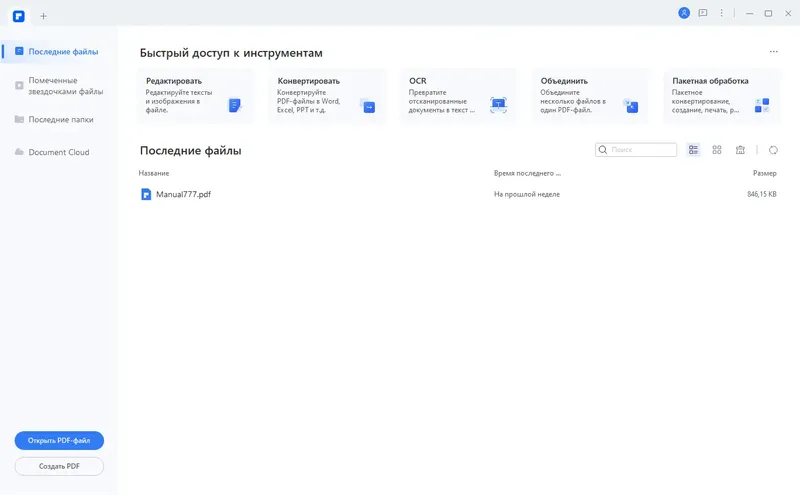Clear recent files with trash icon

coord(740,150)
